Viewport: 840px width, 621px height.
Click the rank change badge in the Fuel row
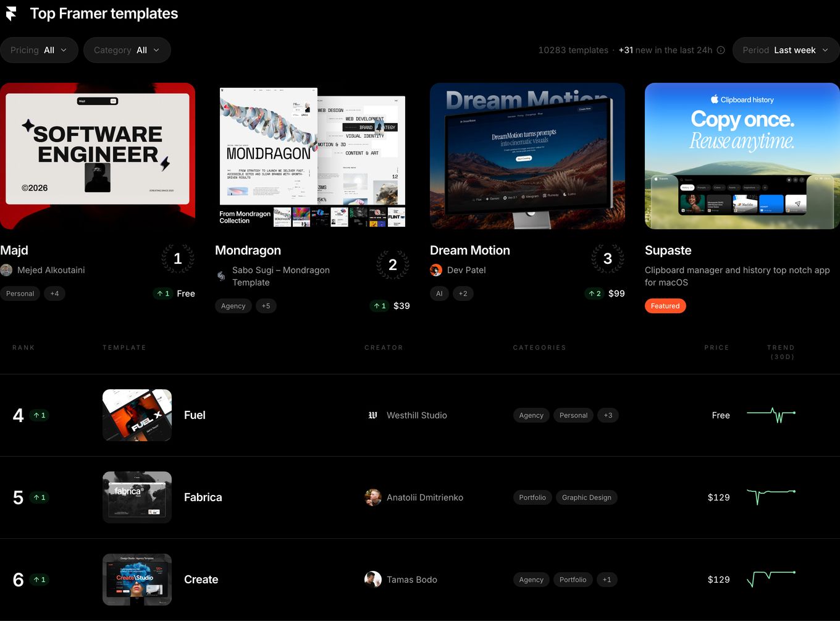40,415
